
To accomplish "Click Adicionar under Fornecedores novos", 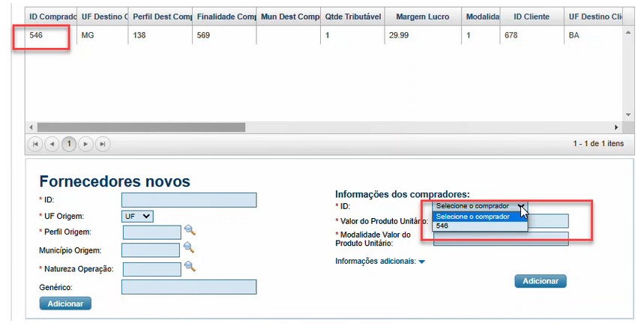I will (65, 304).
